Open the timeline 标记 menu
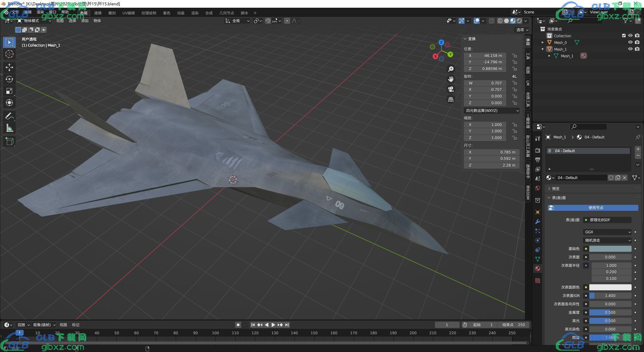 76,325
